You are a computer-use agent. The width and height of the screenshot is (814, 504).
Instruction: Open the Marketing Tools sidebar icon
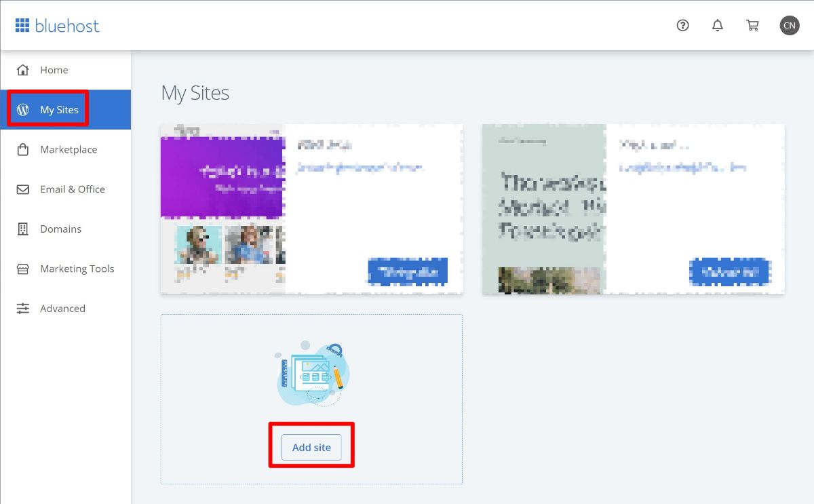(23, 269)
